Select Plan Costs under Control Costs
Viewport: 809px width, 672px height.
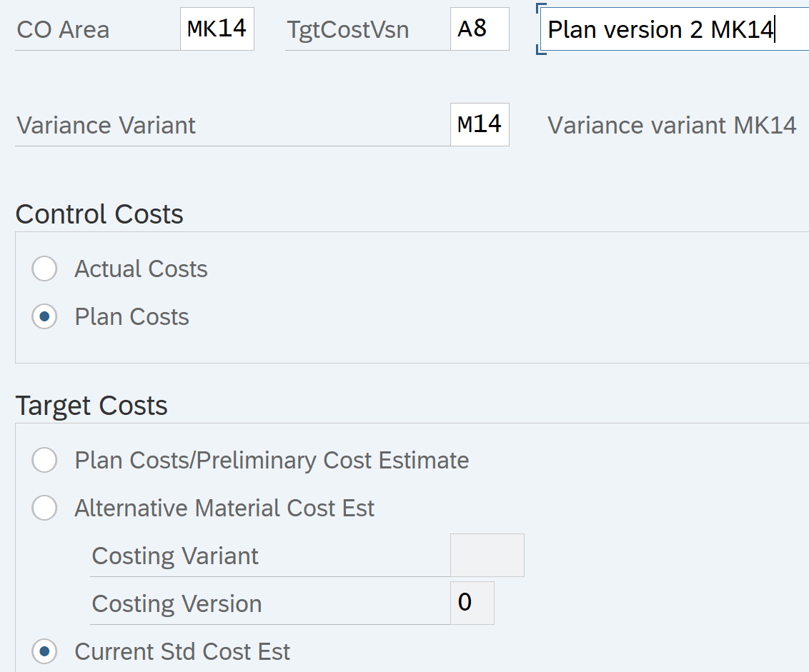point(44,317)
